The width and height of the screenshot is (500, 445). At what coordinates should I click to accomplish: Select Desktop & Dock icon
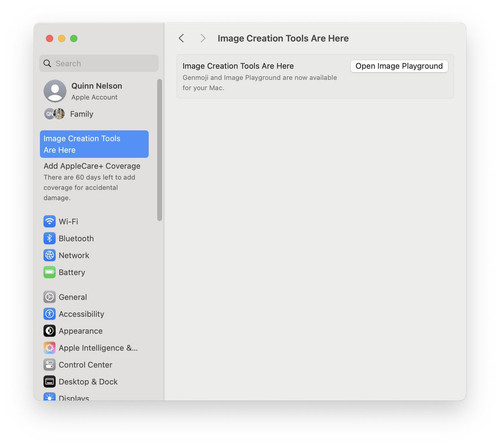[49, 382]
